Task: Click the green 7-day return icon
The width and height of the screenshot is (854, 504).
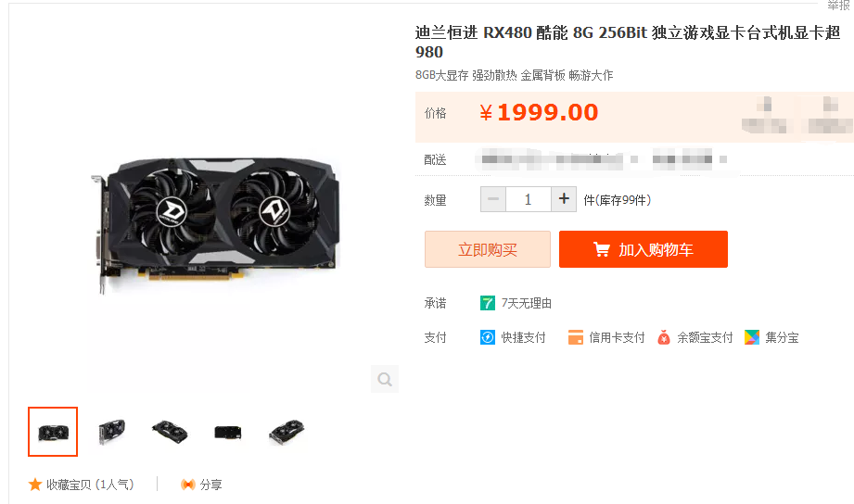Action: point(488,303)
